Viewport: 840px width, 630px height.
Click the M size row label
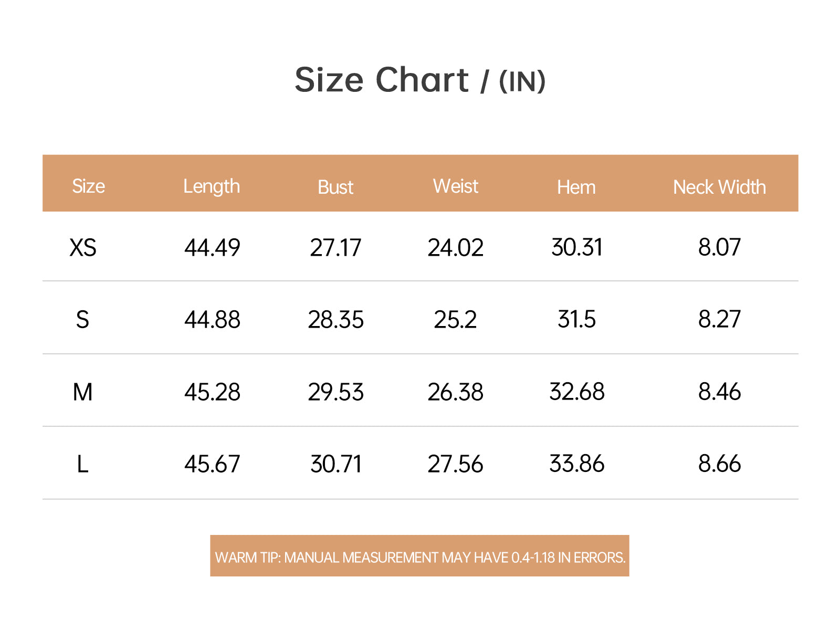82,392
